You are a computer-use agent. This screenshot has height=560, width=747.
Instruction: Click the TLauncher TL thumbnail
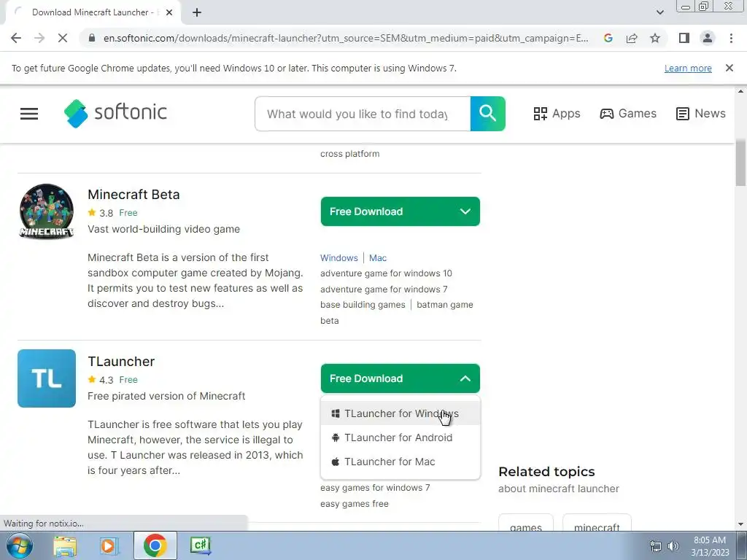[x=47, y=378]
